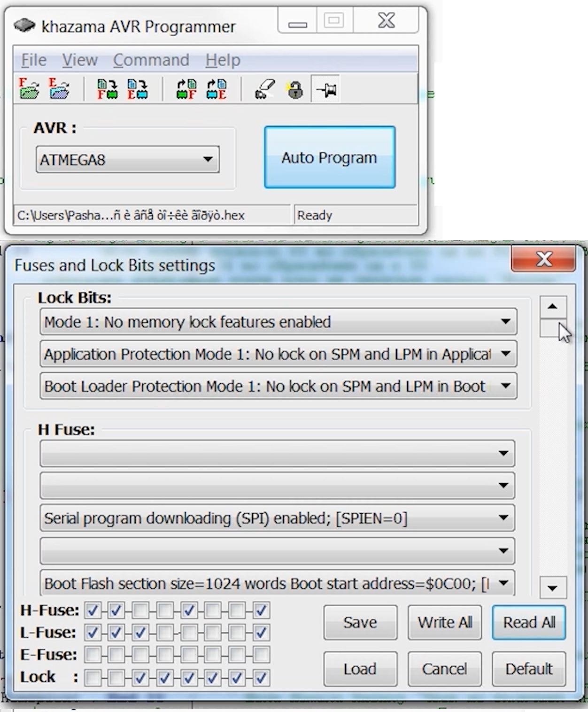Toggle rightmost Lock row bit 0 checkbox

coord(261,678)
